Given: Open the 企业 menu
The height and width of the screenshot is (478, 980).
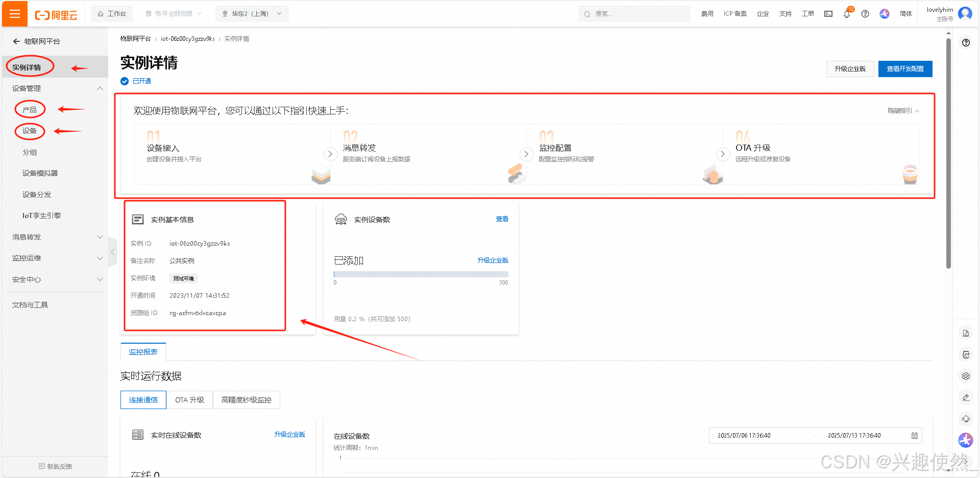Looking at the screenshot, I should coord(763,14).
